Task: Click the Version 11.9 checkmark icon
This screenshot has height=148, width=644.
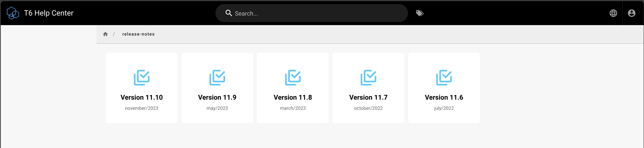Action: tap(217, 78)
